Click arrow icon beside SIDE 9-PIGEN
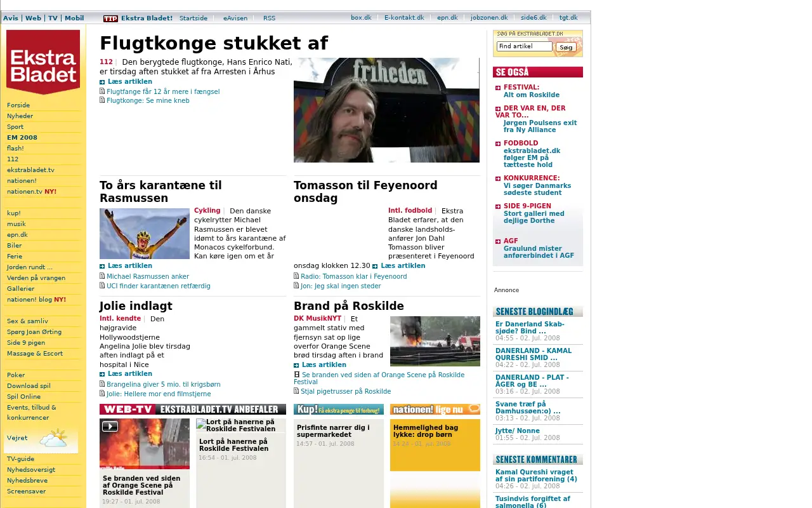Screen dimensions: 812x508 pyautogui.click(x=498, y=206)
